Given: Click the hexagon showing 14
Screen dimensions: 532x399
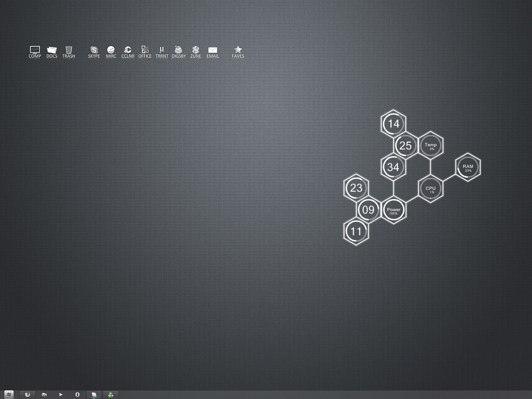Looking at the screenshot, I should pyautogui.click(x=393, y=124).
